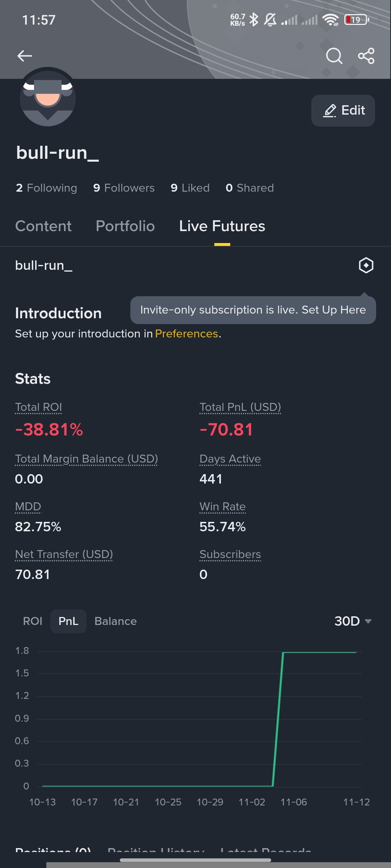Tap the share profile icon
Image resolution: width=391 pixels, height=868 pixels.
coord(366,56)
